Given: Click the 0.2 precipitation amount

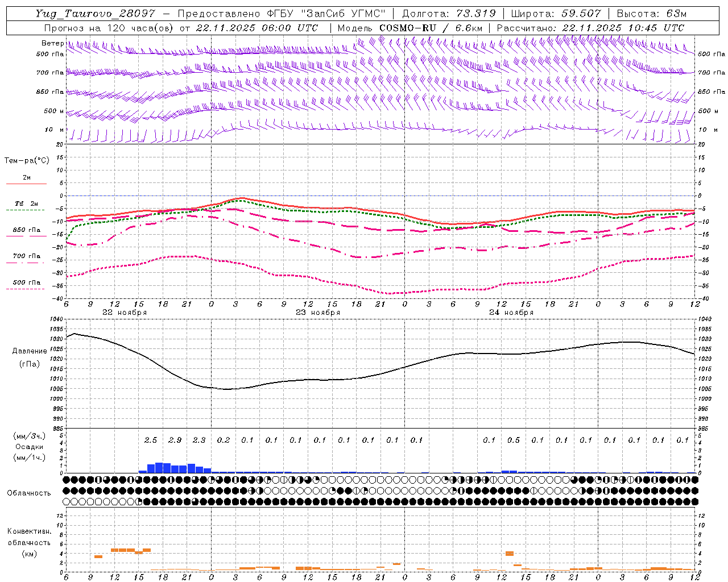Looking at the screenshot, I should click(224, 440).
